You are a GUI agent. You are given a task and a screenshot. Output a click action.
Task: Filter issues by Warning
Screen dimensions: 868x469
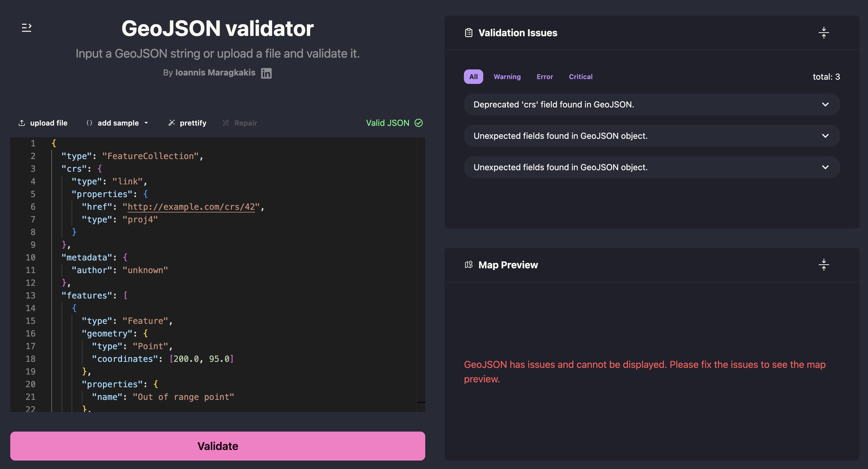coord(507,77)
